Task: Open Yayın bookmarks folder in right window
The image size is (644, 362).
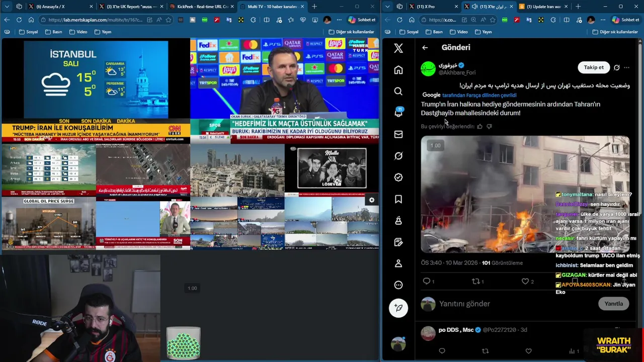Action: tap(483, 32)
